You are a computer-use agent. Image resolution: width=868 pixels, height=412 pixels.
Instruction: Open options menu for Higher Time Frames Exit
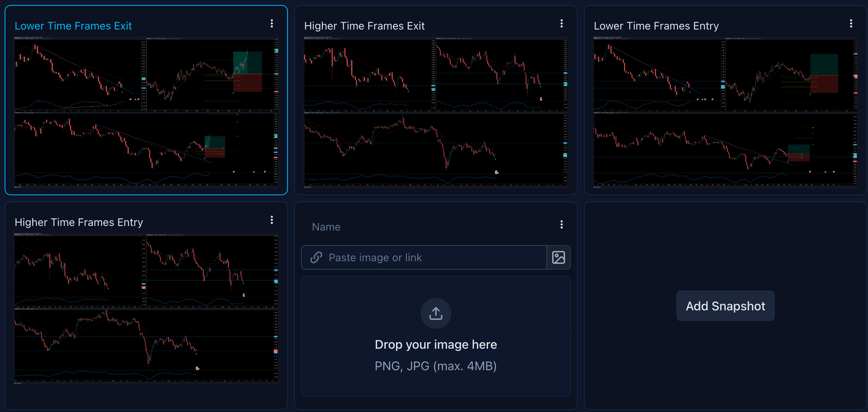pyautogui.click(x=561, y=24)
